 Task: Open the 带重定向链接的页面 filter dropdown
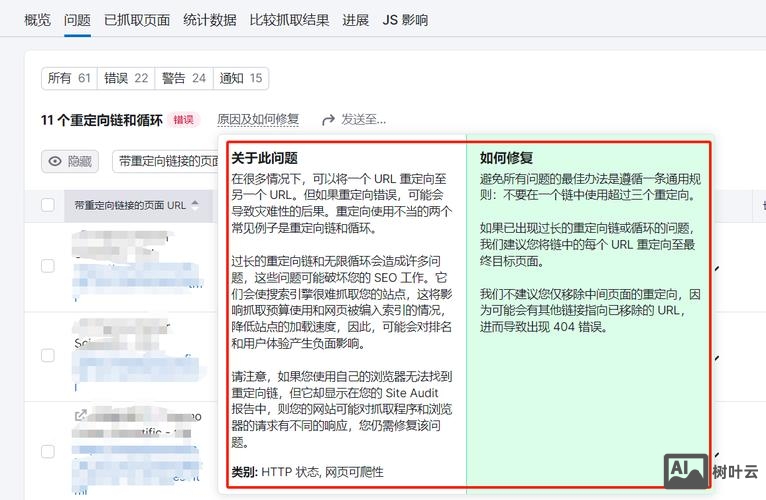[x=166, y=161]
